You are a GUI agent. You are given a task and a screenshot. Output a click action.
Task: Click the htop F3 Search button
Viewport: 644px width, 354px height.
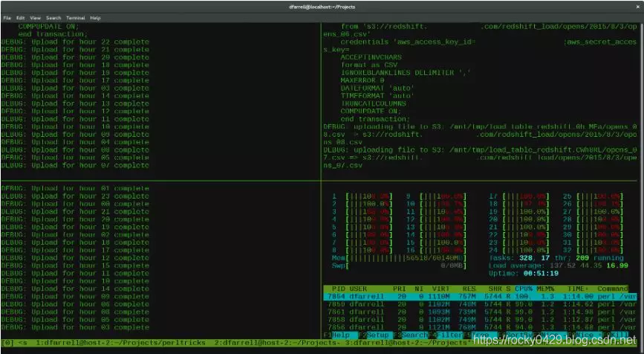click(x=411, y=335)
